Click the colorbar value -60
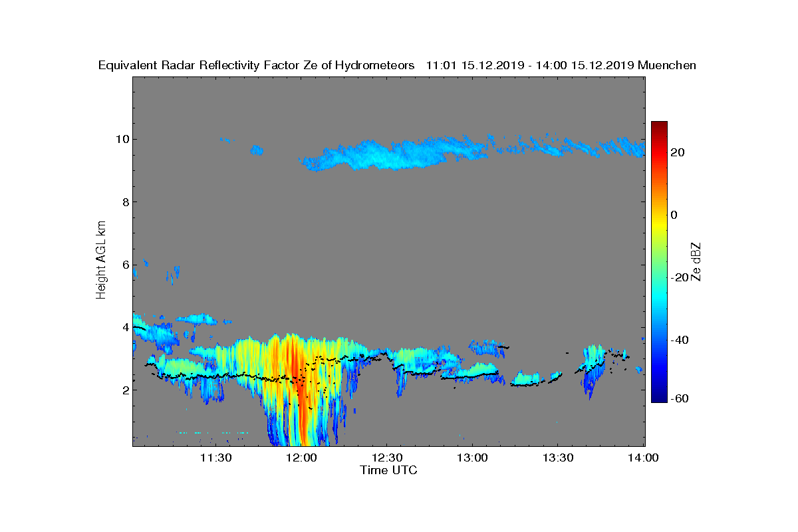The width and height of the screenshot is (798, 532). point(678,398)
